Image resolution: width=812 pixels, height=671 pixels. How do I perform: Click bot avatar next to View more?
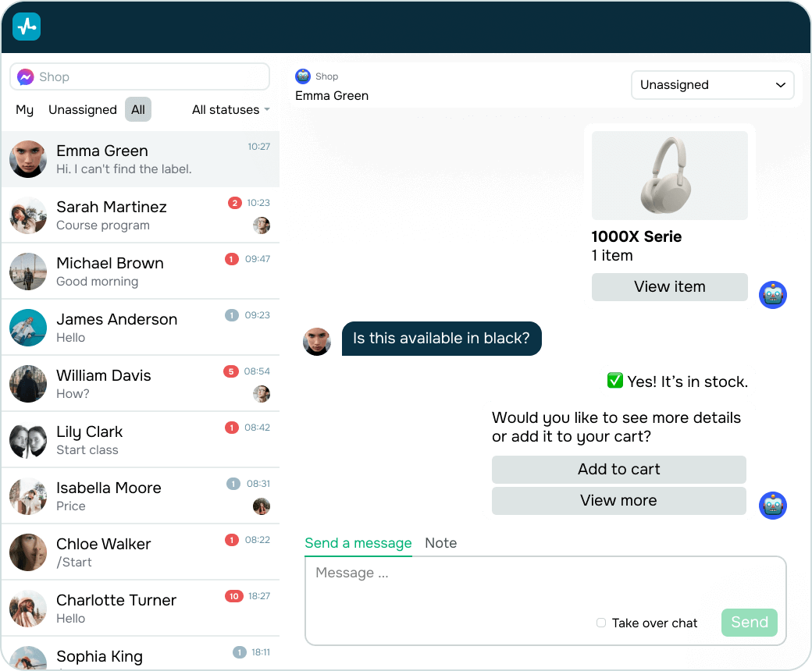click(x=773, y=506)
